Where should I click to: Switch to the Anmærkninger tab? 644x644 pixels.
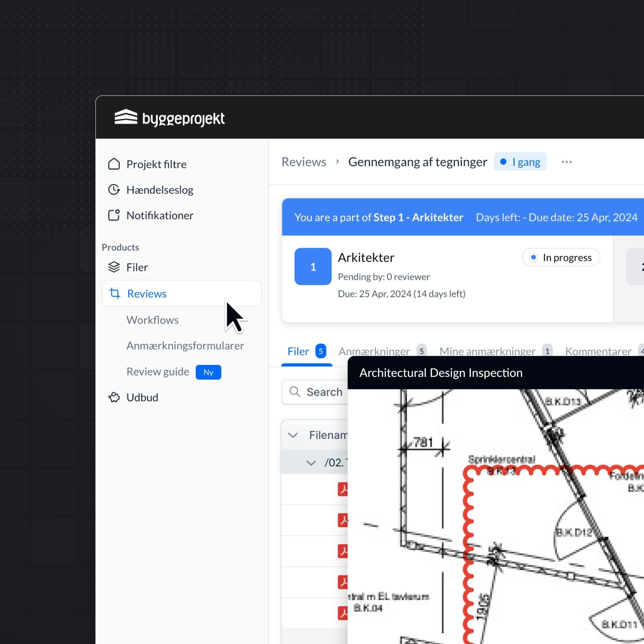click(x=374, y=351)
